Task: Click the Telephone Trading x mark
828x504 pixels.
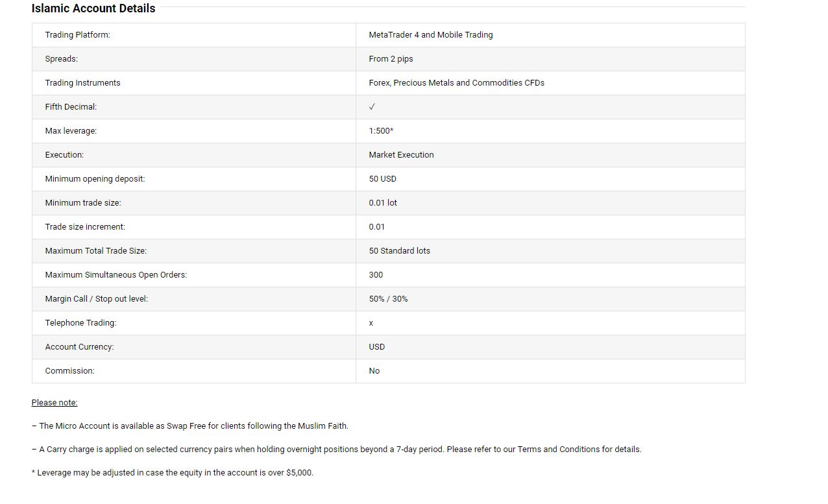Action: point(371,323)
